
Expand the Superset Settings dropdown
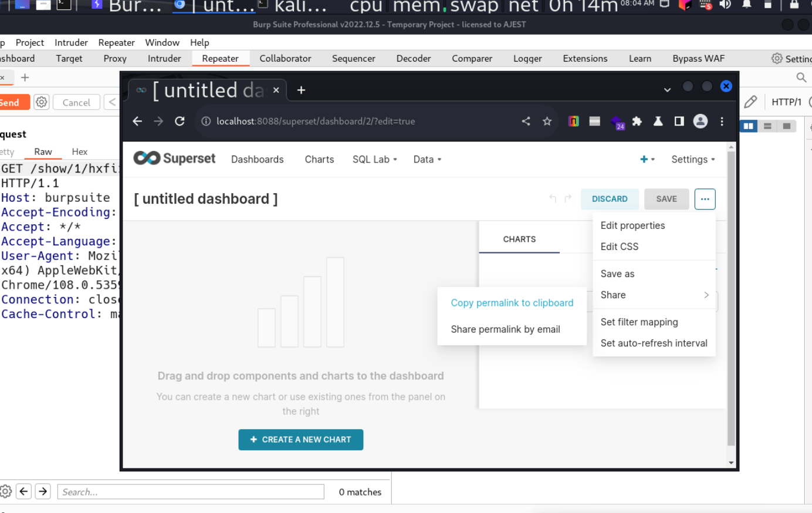pyautogui.click(x=692, y=159)
